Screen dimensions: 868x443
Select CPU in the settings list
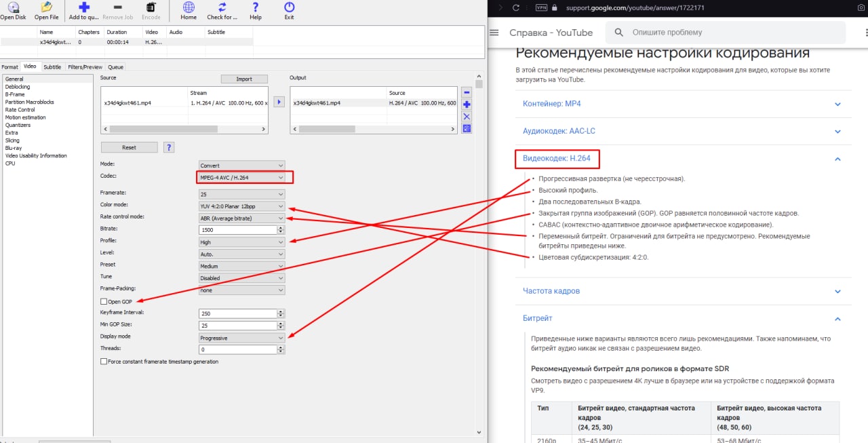pyautogui.click(x=10, y=163)
